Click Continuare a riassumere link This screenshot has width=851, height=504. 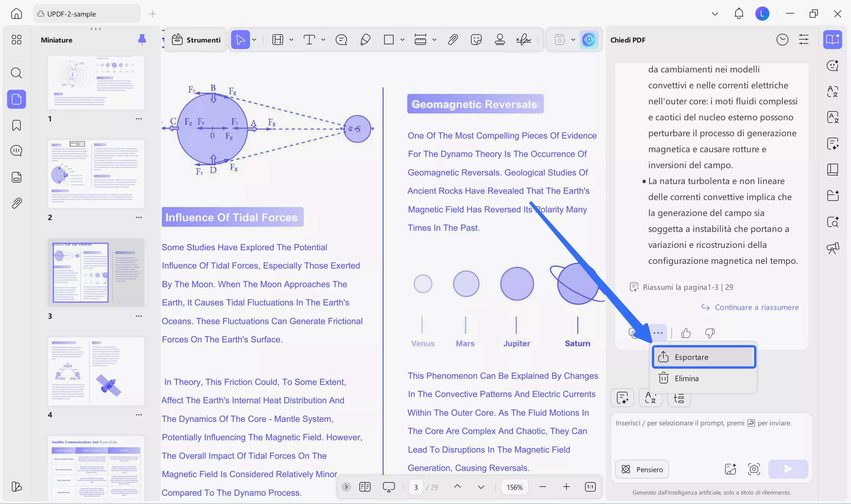tap(756, 307)
